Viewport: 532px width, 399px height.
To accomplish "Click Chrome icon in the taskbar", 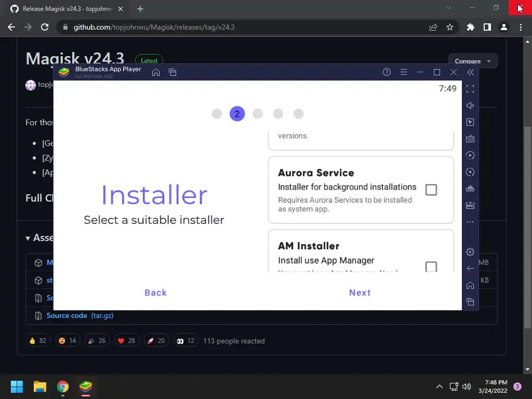I will tap(63, 387).
